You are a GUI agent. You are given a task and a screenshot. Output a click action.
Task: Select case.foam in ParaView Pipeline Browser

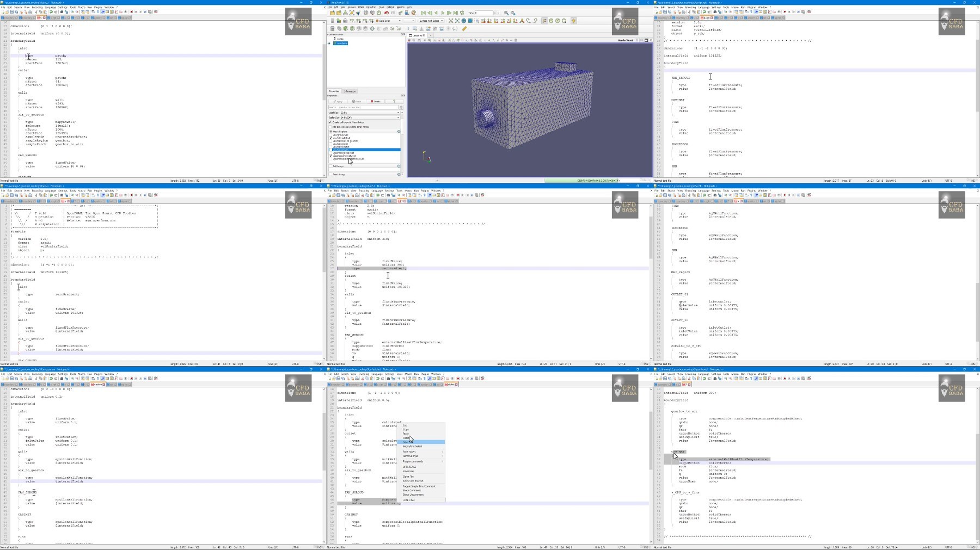[341, 43]
